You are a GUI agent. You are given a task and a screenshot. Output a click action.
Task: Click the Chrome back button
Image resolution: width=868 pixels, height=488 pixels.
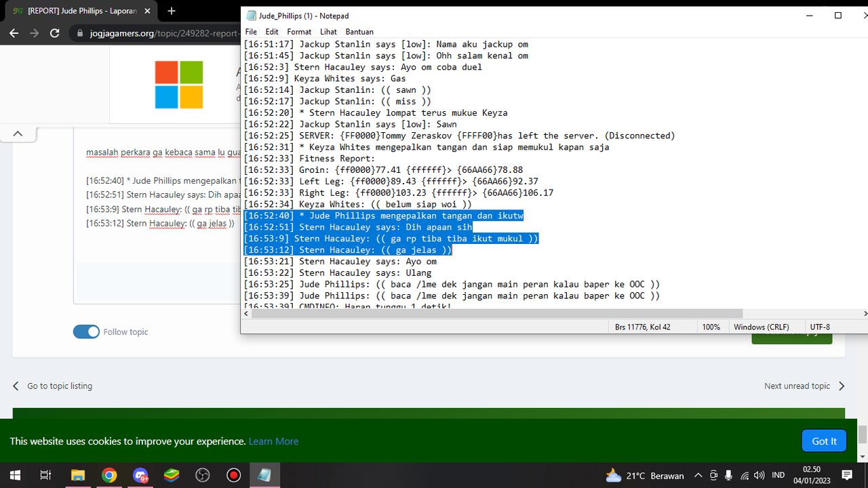click(x=14, y=33)
